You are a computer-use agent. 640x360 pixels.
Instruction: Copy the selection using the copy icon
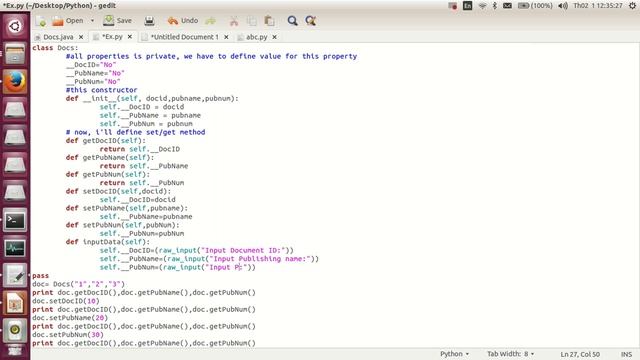pos(251,21)
